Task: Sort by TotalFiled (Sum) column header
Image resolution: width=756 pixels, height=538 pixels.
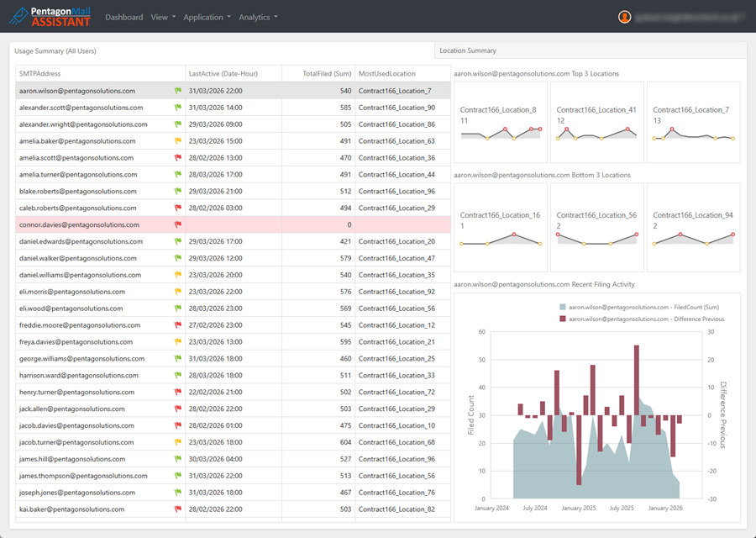Action: tap(327, 74)
